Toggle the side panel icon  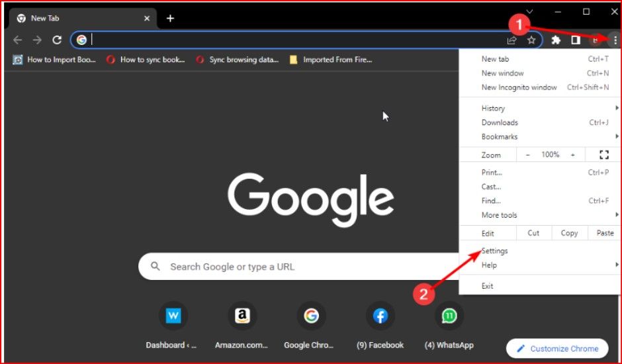[576, 40]
